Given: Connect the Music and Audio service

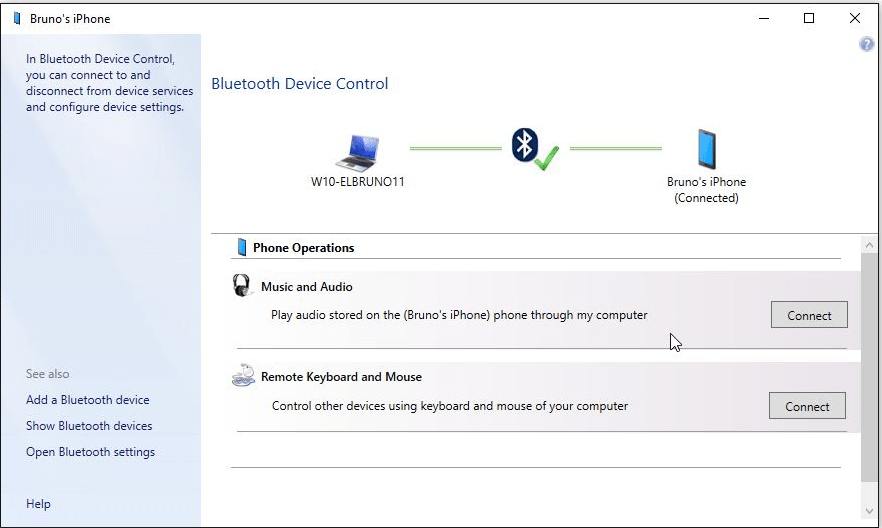Looking at the screenshot, I should pyautogui.click(x=808, y=315).
